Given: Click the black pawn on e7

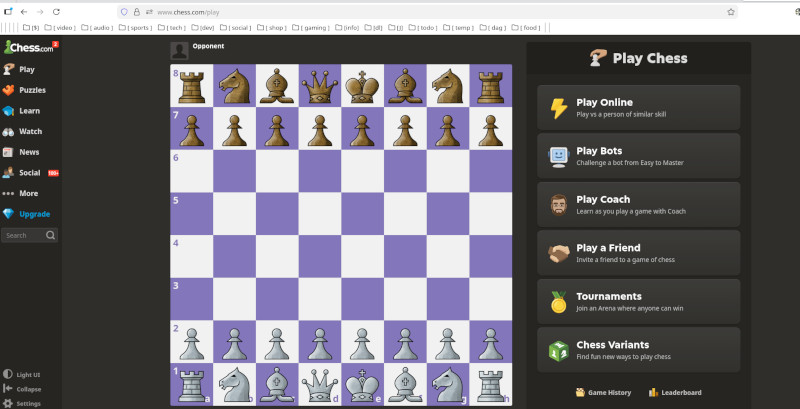Looking at the screenshot, I should pos(362,128).
